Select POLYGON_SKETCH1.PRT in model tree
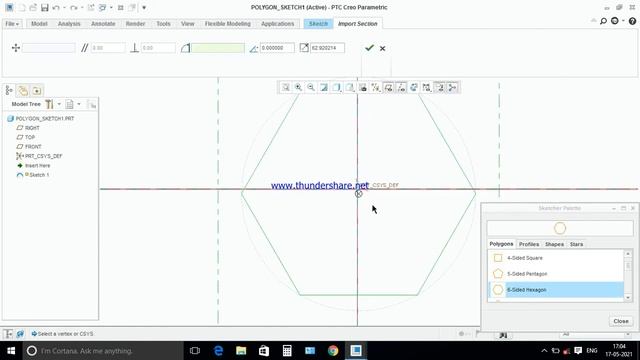The image size is (640, 360). coord(41,118)
